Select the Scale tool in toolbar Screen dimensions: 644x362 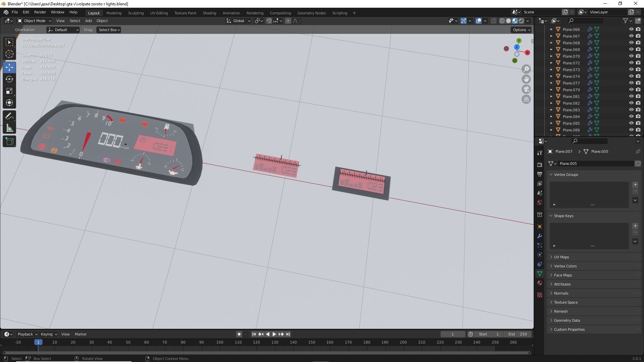pos(9,91)
